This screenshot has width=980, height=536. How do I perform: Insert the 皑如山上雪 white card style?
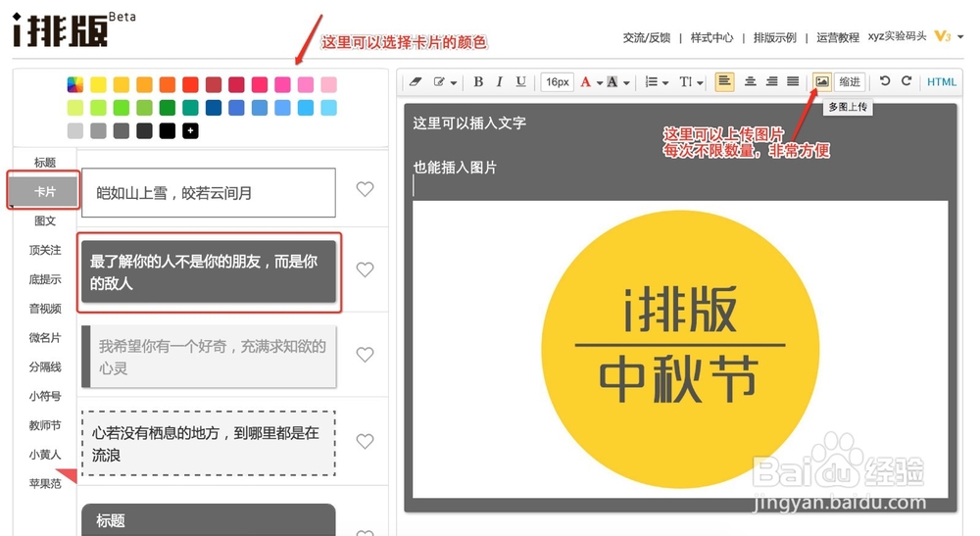[x=208, y=192]
